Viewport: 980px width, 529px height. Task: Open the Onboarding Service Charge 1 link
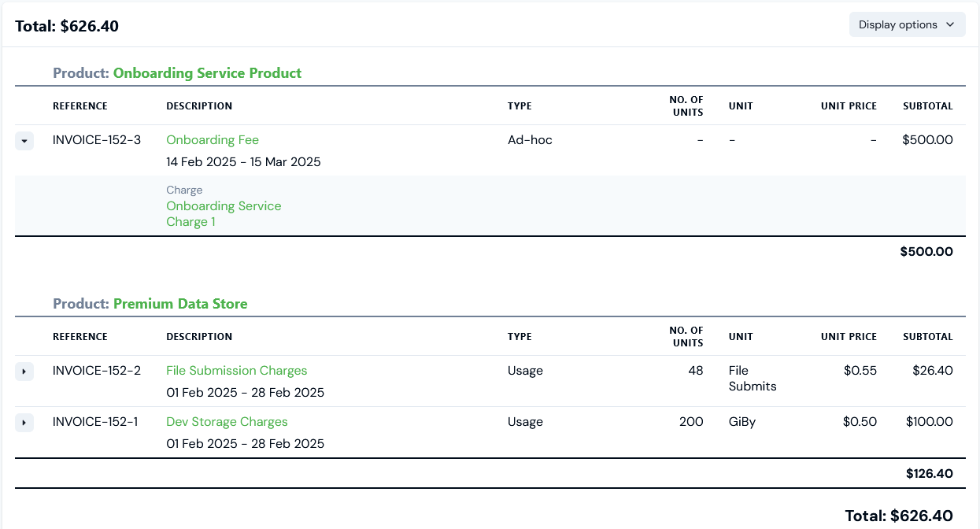click(224, 214)
